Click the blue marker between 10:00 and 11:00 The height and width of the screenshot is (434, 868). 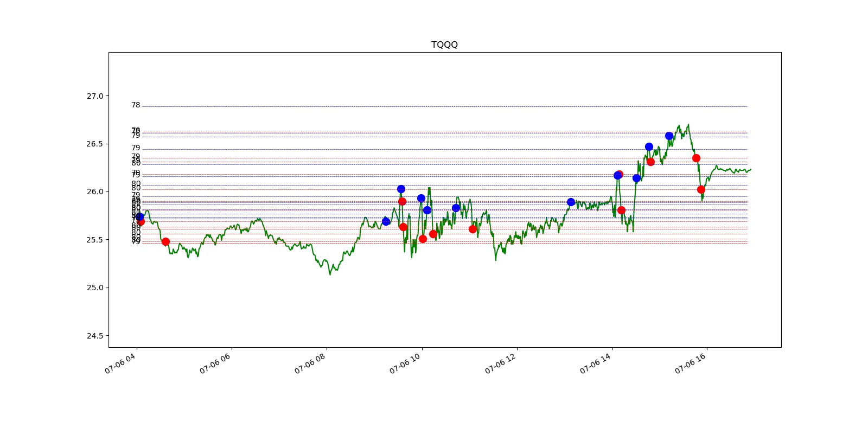point(456,208)
